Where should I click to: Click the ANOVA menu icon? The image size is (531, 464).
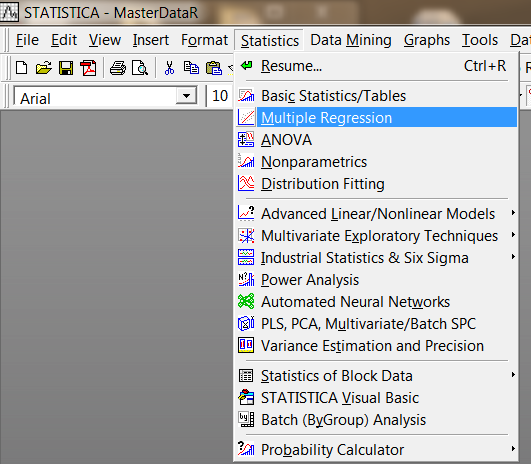(246, 140)
